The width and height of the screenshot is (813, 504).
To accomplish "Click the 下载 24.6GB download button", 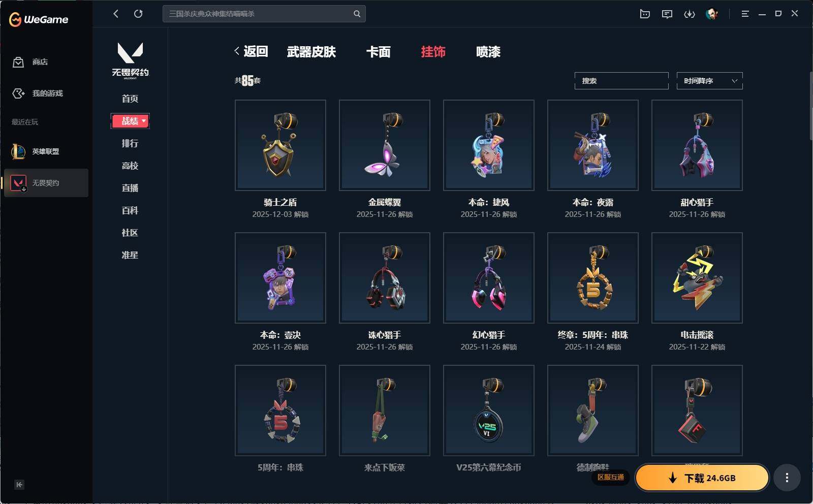I will point(702,478).
